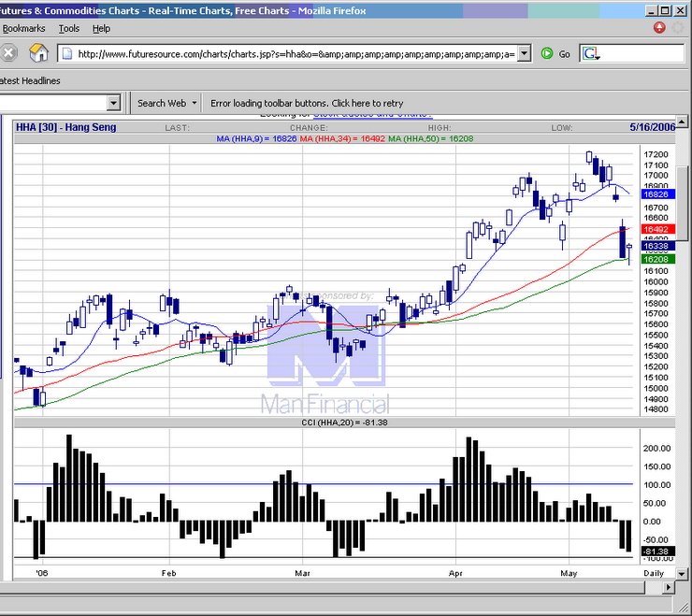The width and height of the screenshot is (692, 616).
Task: Click the CHANGE: header label
Action: 309,128
